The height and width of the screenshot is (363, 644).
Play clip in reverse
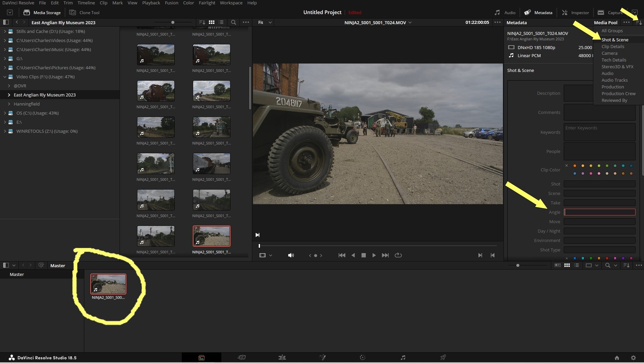coord(353,255)
